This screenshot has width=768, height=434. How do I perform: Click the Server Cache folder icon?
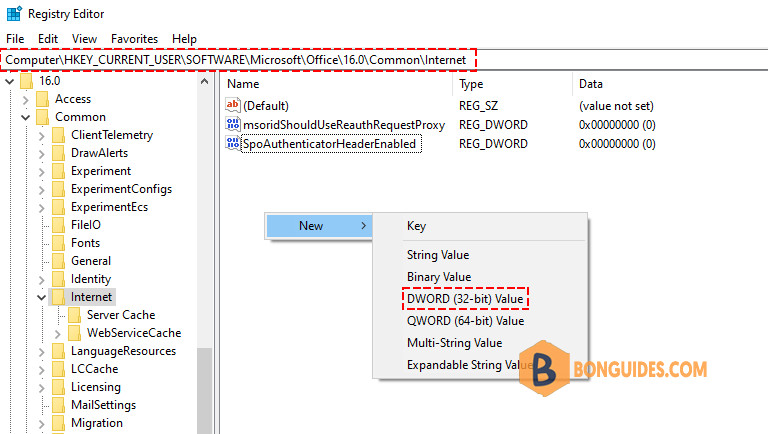click(74, 315)
